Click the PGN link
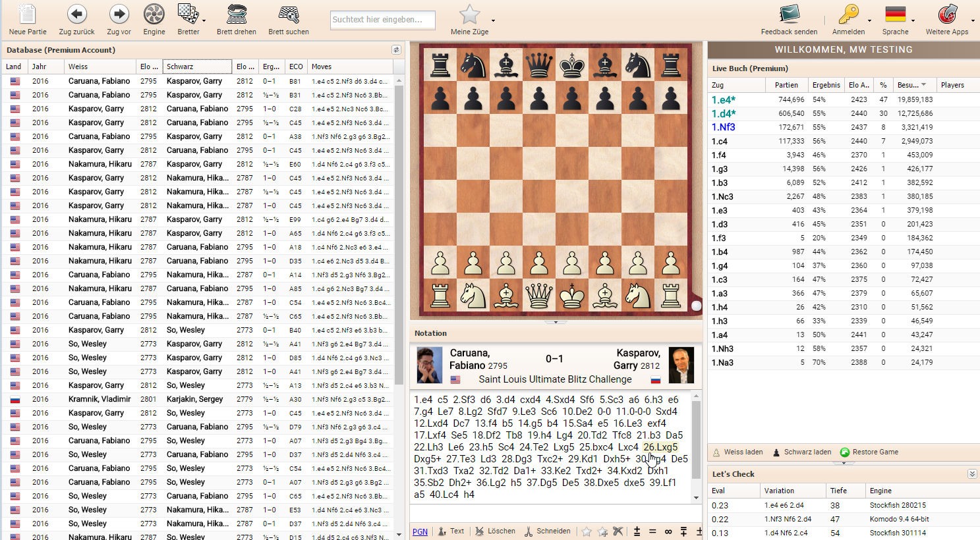 tap(420, 531)
